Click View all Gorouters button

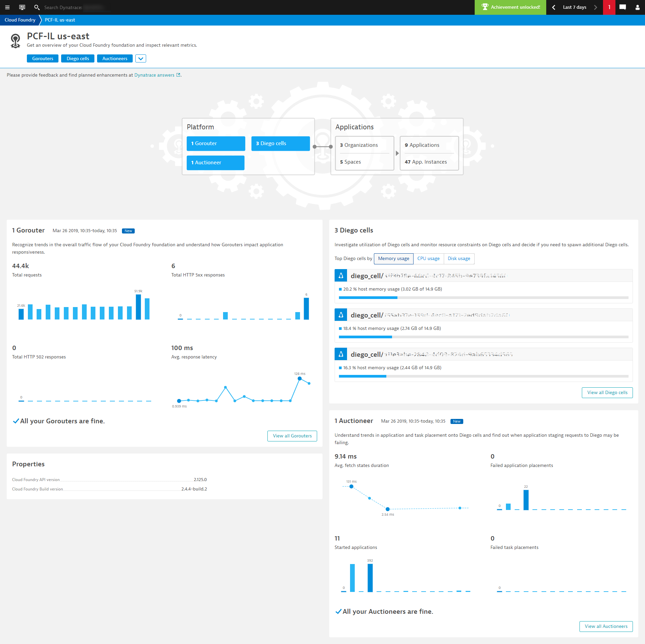(292, 436)
